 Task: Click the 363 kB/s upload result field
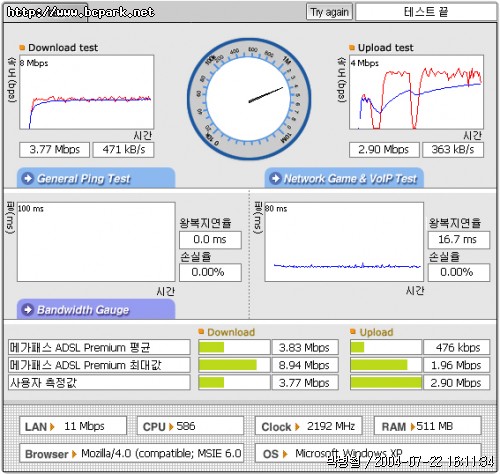453,150
